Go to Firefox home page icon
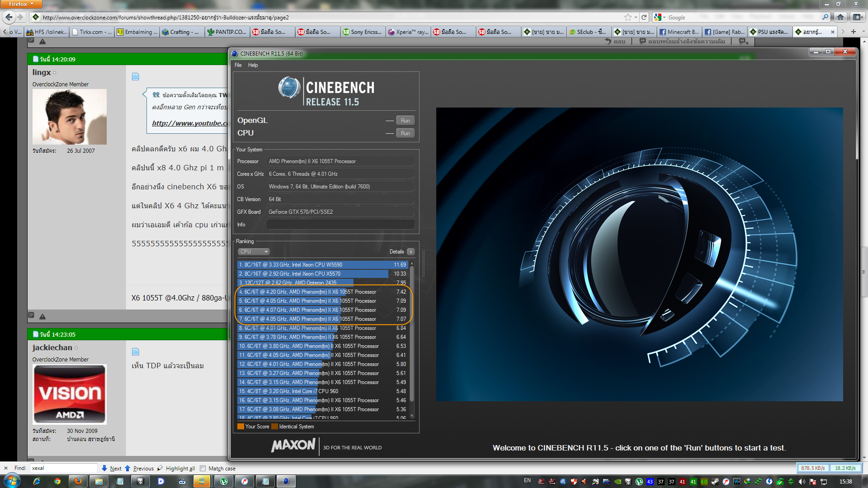 click(x=840, y=17)
